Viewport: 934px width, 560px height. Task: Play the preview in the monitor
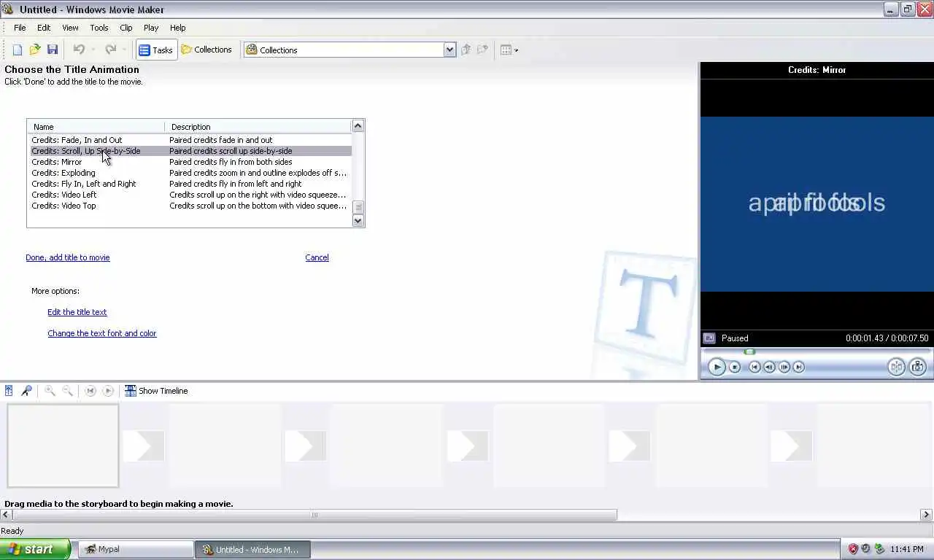(x=717, y=367)
